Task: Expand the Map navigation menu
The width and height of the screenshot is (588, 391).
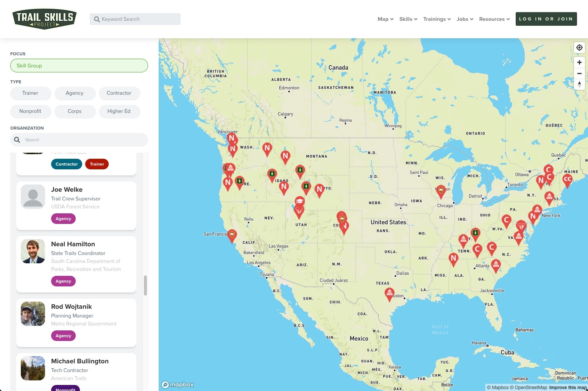Action: pos(385,19)
